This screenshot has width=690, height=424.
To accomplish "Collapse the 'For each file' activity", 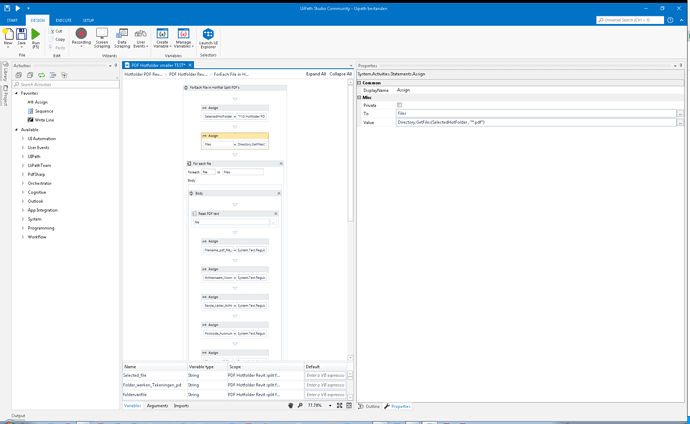I will click(281, 164).
